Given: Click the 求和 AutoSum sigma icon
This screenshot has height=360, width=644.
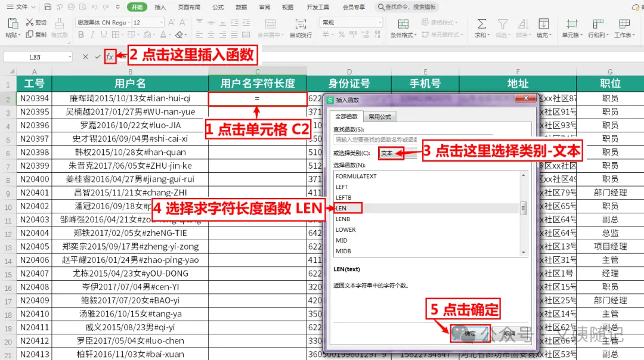Looking at the screenshot, I should (x=481, y=24).
